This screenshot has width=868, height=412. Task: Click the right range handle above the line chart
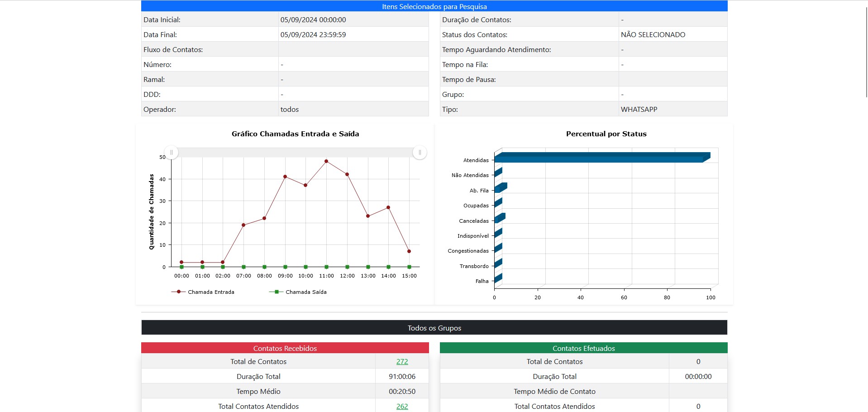coord(420,153)
